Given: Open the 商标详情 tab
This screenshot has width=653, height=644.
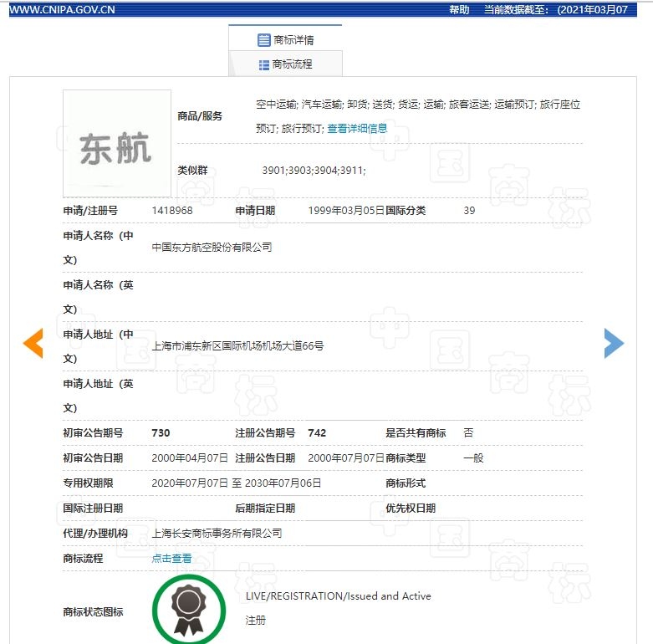Looking at the screenshot, I should 285,39.
